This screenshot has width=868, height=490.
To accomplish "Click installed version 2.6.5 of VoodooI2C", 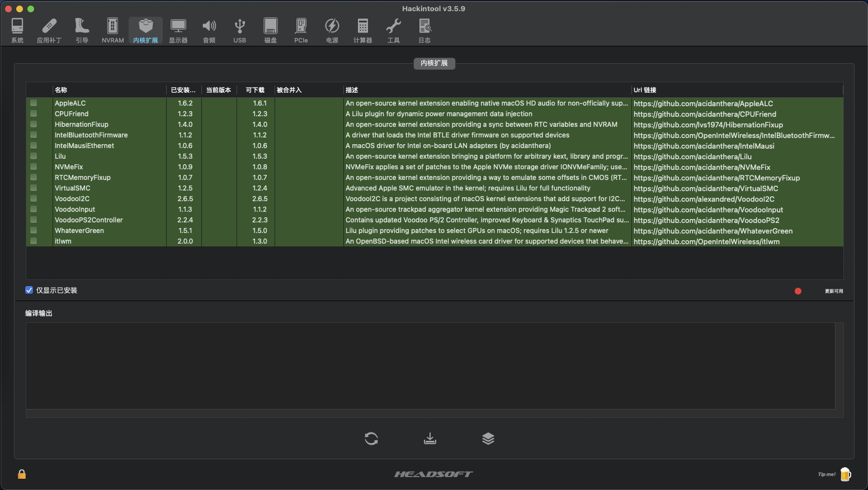I will pos(185,198).
